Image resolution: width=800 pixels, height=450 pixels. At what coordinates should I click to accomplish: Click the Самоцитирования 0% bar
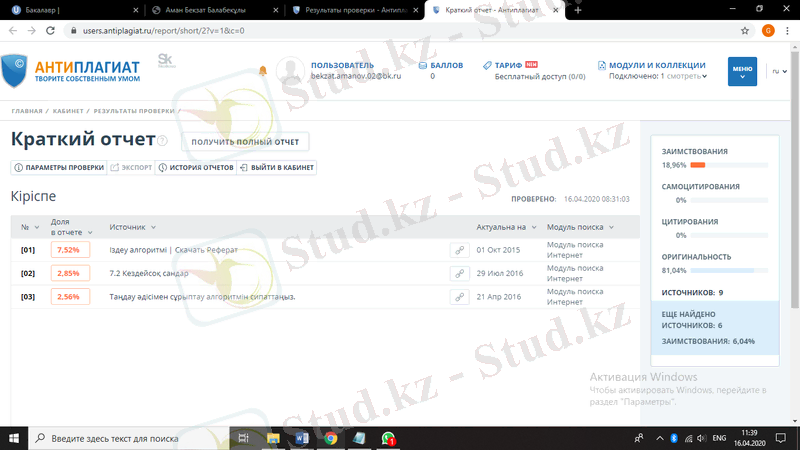729,200
